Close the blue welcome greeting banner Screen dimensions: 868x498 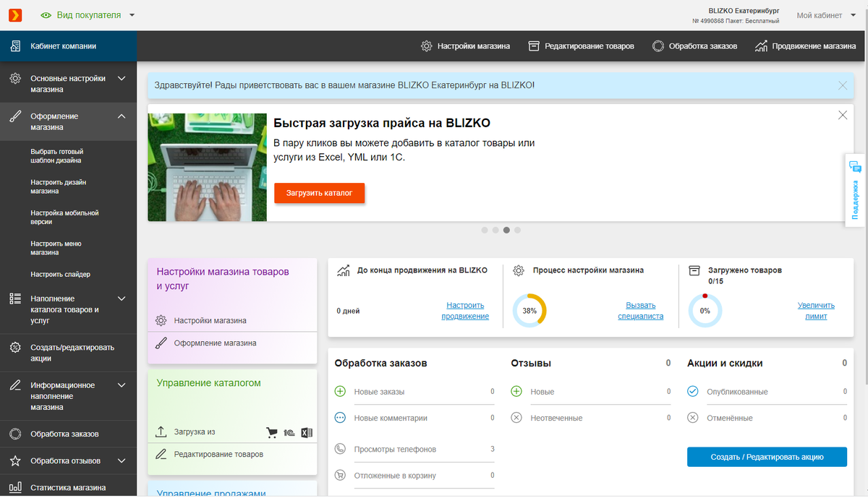(843, 85)
